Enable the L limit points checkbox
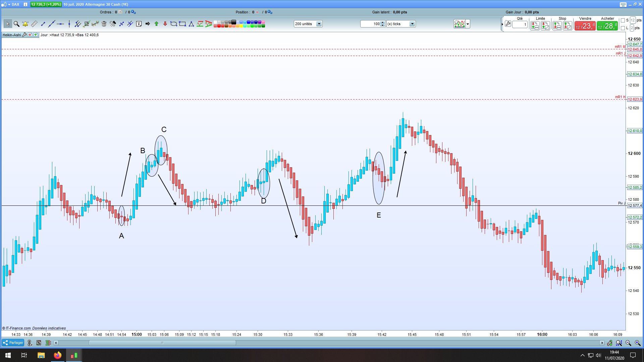 point(623,28)
